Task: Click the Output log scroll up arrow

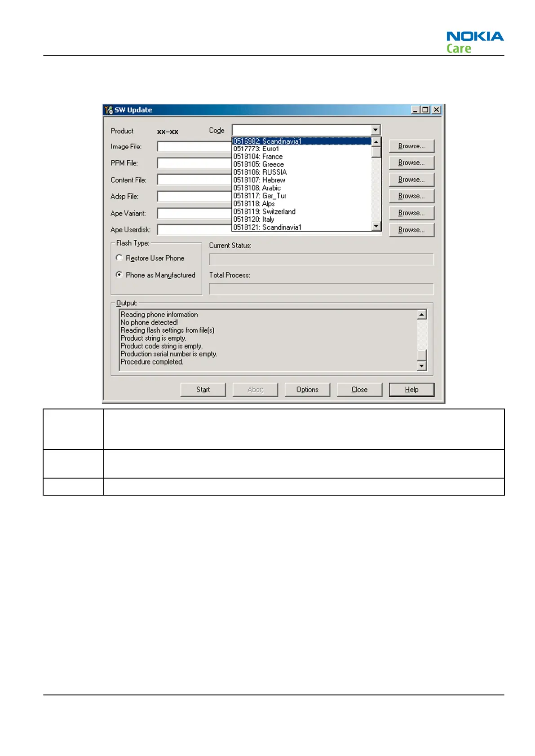Action: pyautogui.click(x=421, y=315)
